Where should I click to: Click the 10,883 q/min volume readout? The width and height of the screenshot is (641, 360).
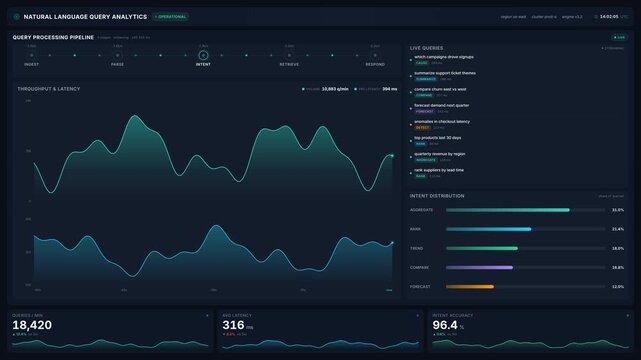(x=335, y=89)
